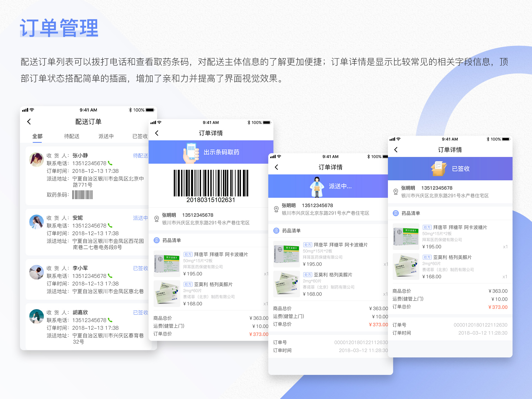Tap 已签收 status on 胡嘉欣's order
The image size is (532, 399).
[140, 312]
